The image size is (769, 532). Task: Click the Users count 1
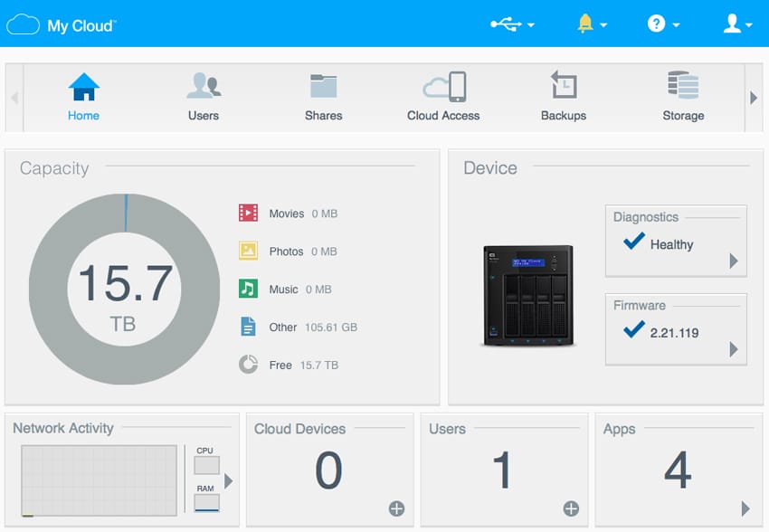[x=503, y=470]
